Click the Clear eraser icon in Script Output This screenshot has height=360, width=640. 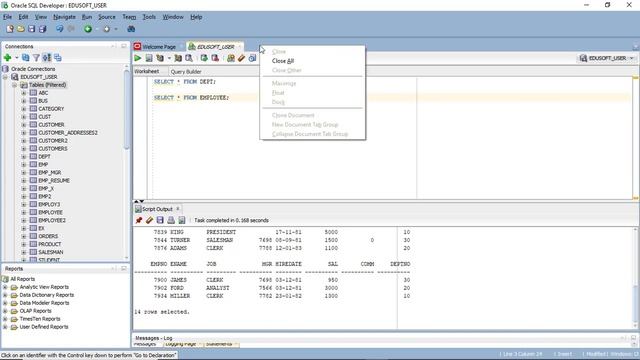[x=149, y=220]
